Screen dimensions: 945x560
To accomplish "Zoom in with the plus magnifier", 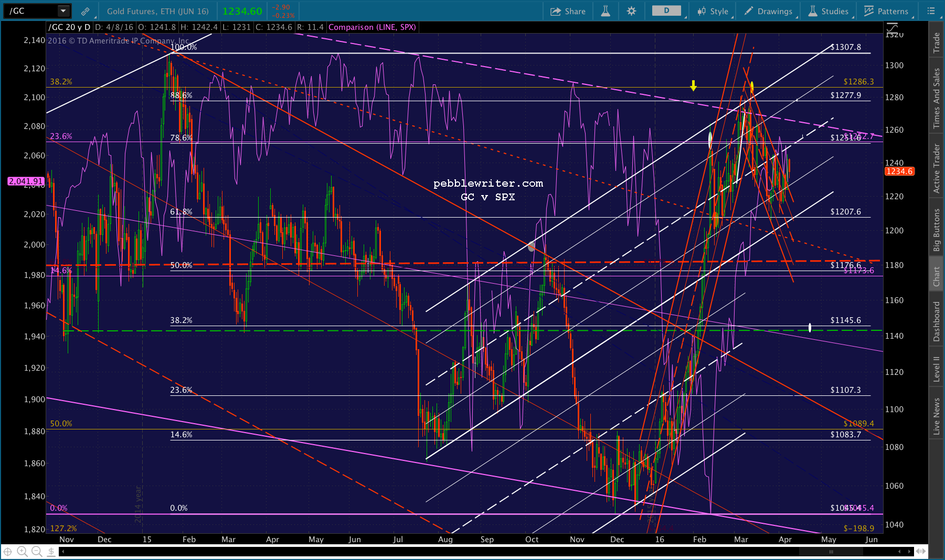I will [x=22, y=552].
